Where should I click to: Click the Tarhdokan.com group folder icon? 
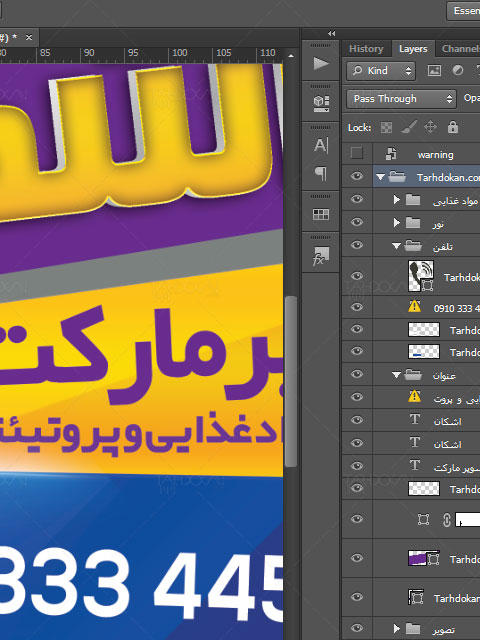pos(397,177)
